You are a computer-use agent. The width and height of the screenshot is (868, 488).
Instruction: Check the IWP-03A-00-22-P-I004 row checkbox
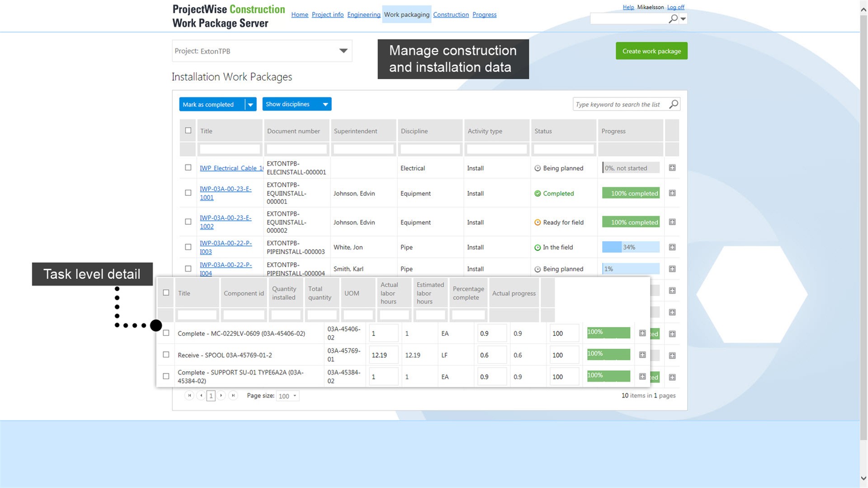(188, 269)
